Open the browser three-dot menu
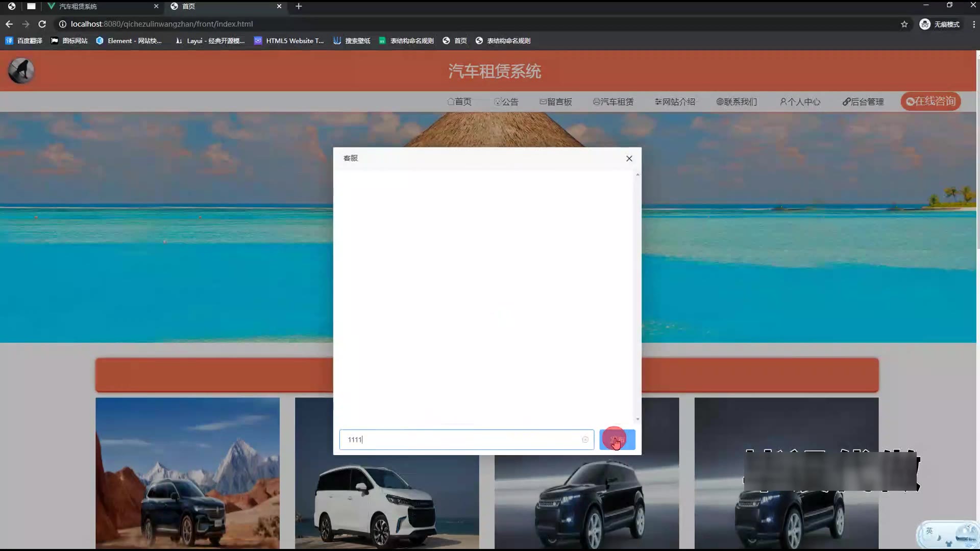Image resolution: width=980 pixels, height=551 pixels. [973, 24]
